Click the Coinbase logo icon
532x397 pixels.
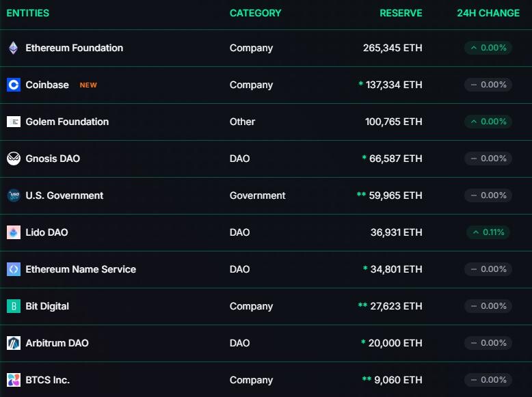[14, 85]
